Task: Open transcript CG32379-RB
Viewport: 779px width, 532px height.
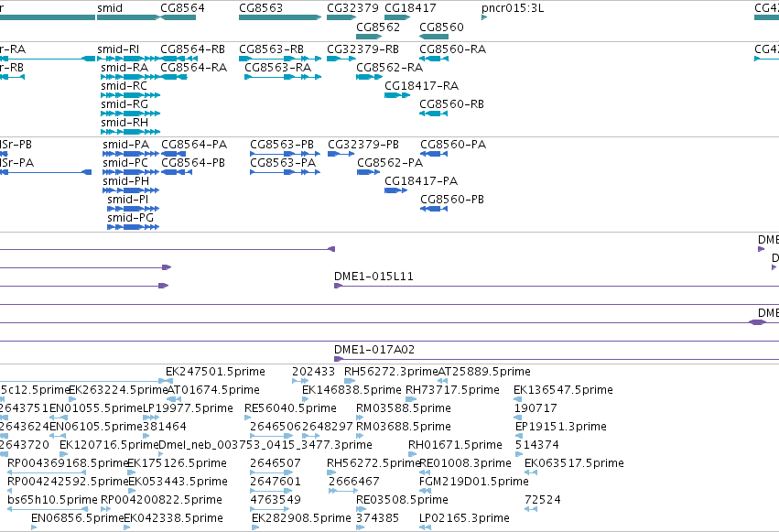Action: (341, 59)
